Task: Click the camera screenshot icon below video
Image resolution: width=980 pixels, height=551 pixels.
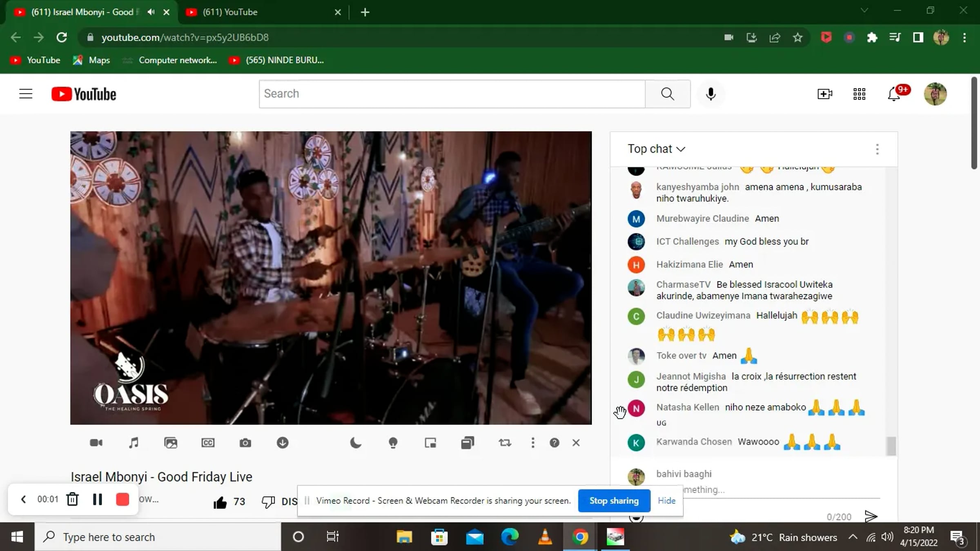Action: pyautogui.click(x=245, y=443)
